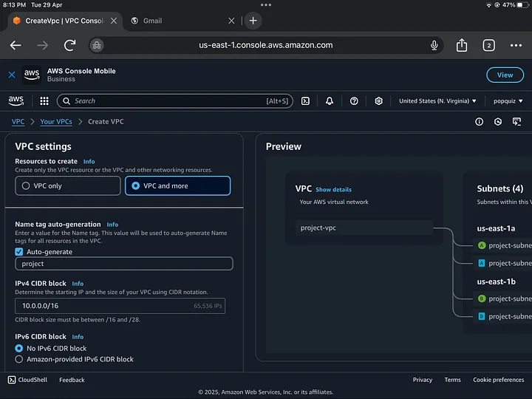Viewport: 532px width, 399px height.
Task: Close the Gmail tab
Action: [x=231, y=21]
